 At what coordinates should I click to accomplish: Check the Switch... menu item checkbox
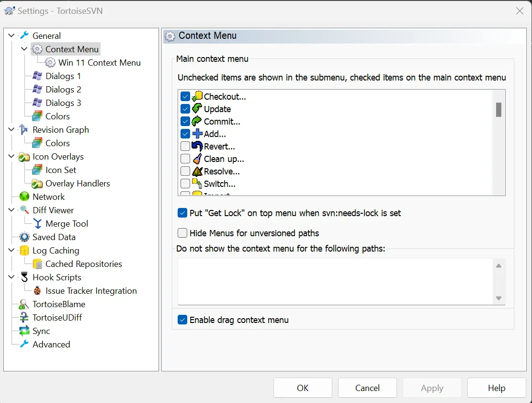point(185,184)
